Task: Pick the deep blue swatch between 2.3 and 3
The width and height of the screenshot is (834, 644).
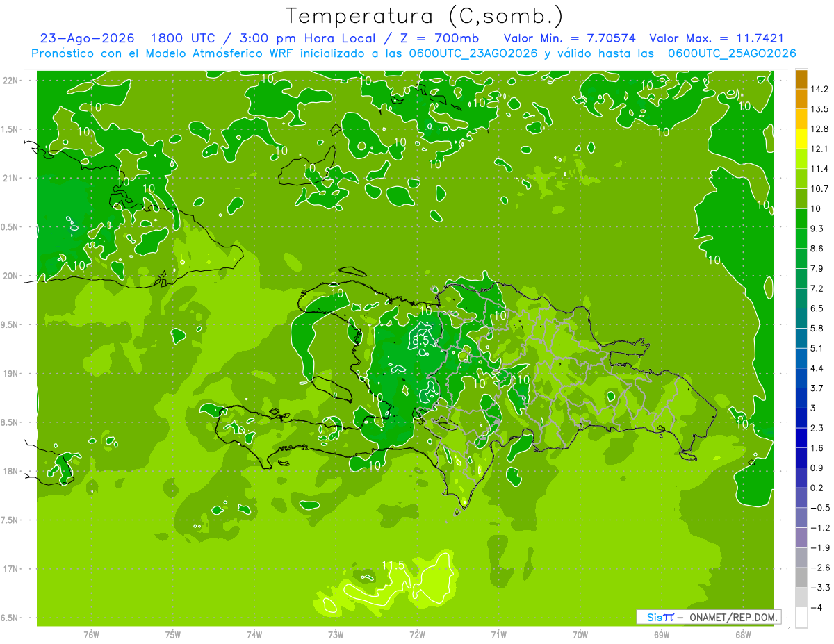Action: 801,418
